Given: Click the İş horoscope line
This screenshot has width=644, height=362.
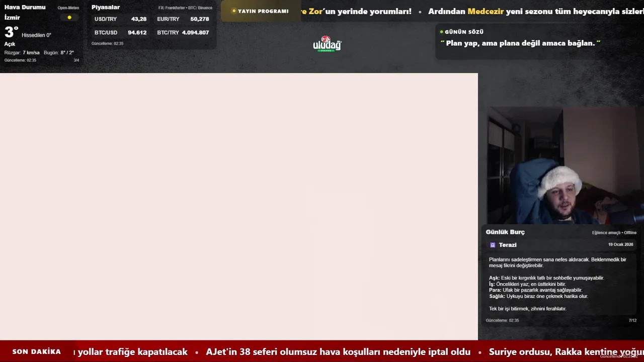Looking at the screenshot, I should (x=527, y=284).
